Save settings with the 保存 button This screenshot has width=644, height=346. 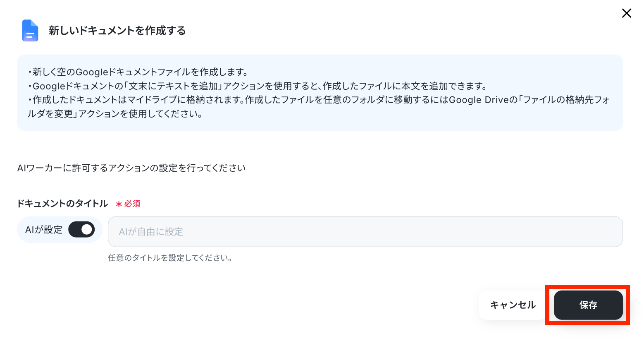tap(588, 305)
